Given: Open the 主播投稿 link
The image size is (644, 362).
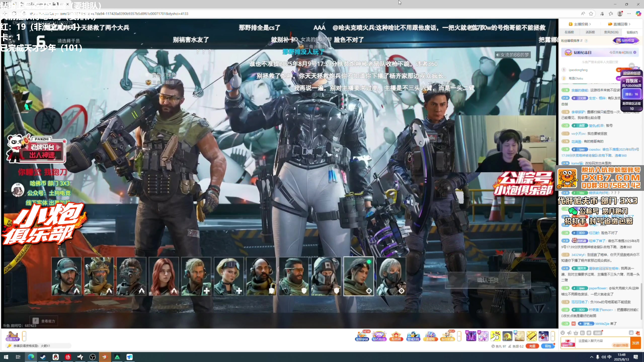Looking at the screenshot, I should (580, 24).
